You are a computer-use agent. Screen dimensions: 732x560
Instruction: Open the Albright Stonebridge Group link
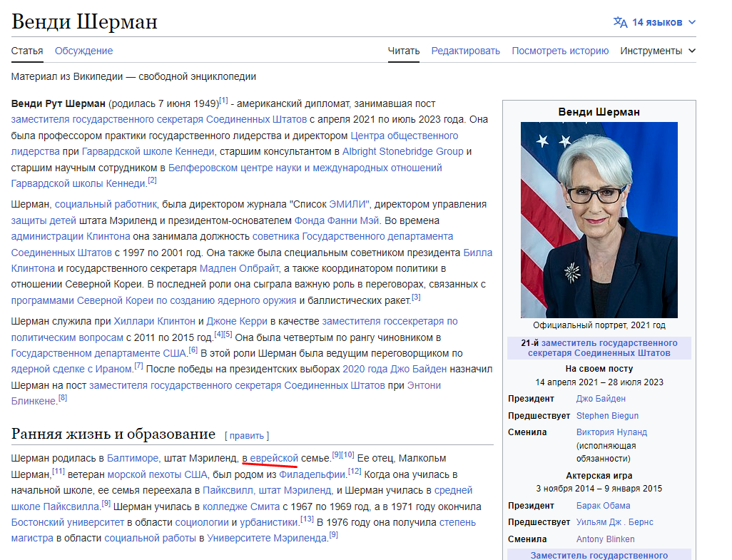tap(402, 151)
